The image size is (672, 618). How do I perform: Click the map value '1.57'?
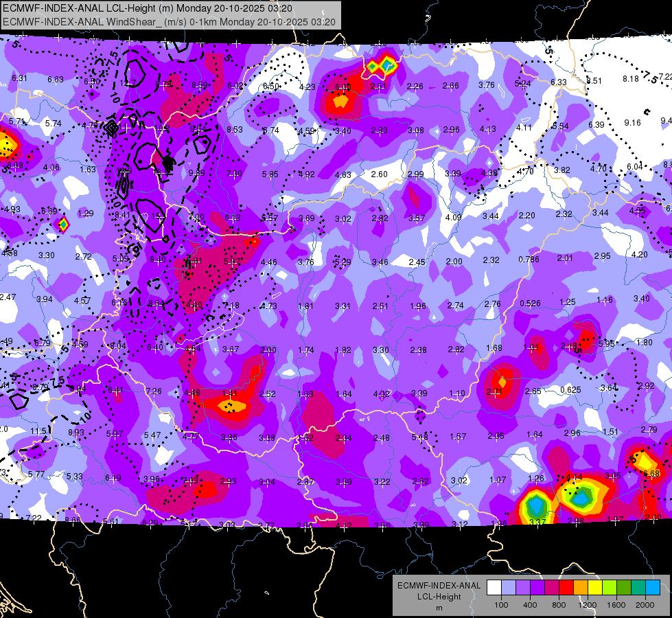pos(458,437)
